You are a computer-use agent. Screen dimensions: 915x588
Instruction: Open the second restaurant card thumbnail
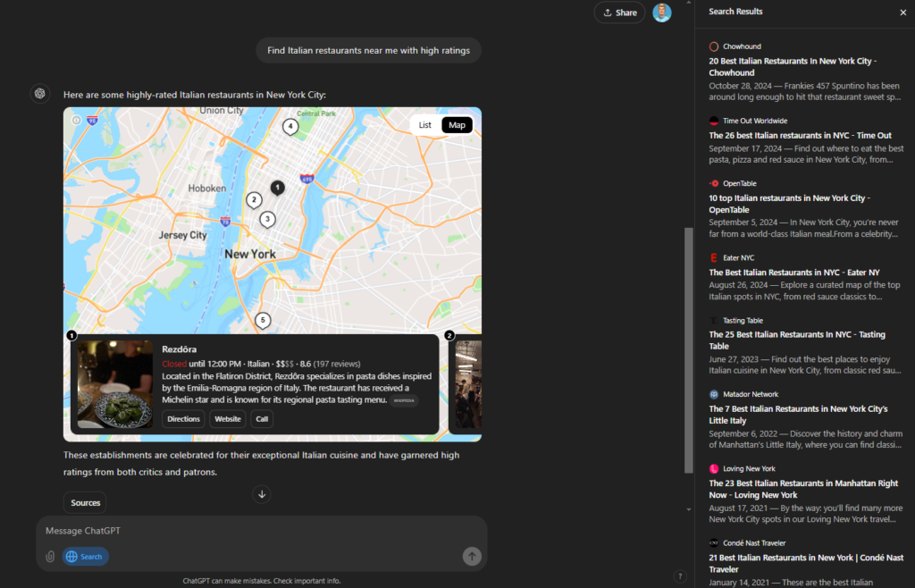468,384
